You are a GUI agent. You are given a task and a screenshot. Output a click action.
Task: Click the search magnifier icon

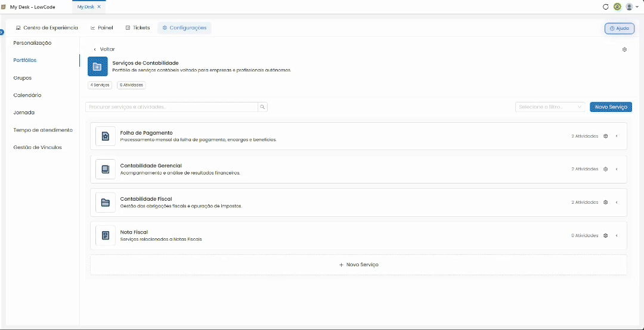pyautogui.click(x=263, y=107)
